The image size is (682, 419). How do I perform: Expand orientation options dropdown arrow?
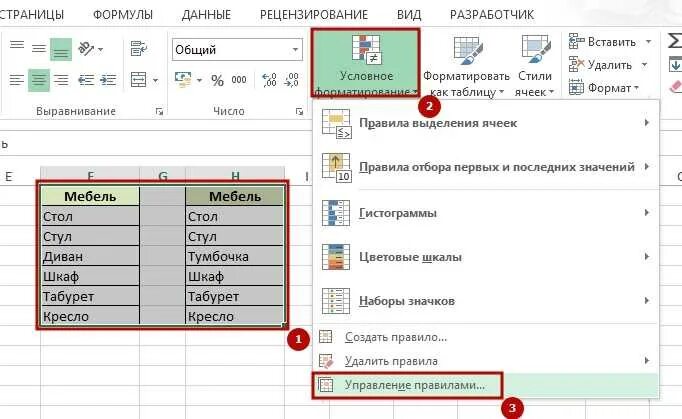(100, 49)
